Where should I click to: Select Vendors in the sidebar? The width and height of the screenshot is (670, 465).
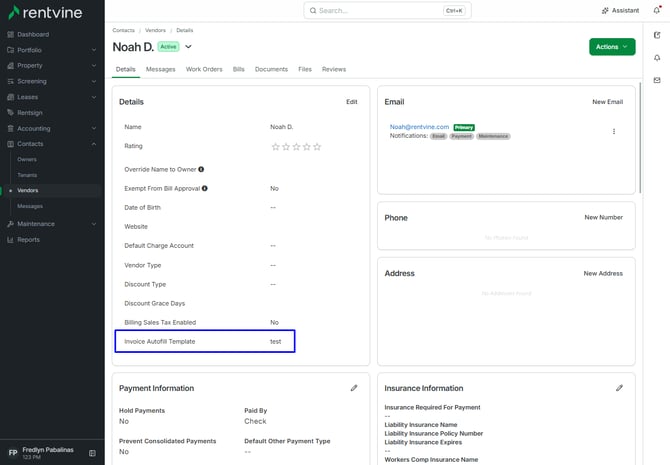28,191
